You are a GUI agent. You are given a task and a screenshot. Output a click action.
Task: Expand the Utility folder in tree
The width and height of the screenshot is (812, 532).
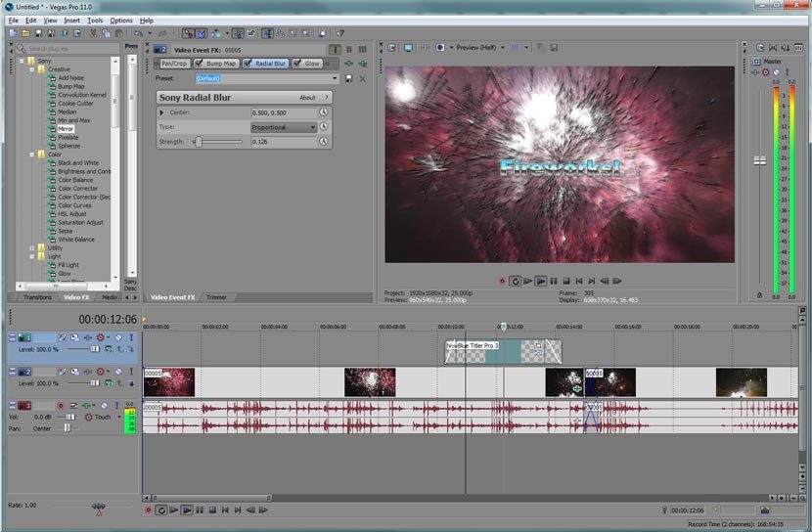click(32, 248)
